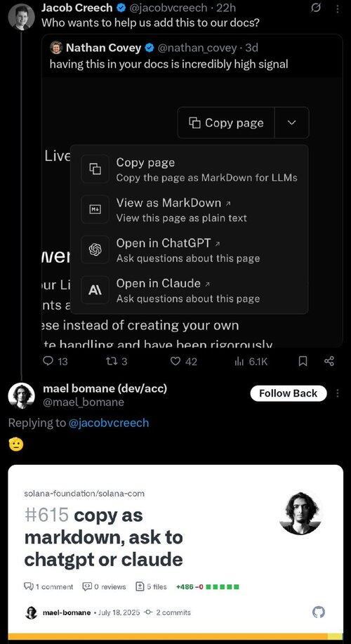
Task: Open the #615 pull request preview card
Action: tap(175, 552)
